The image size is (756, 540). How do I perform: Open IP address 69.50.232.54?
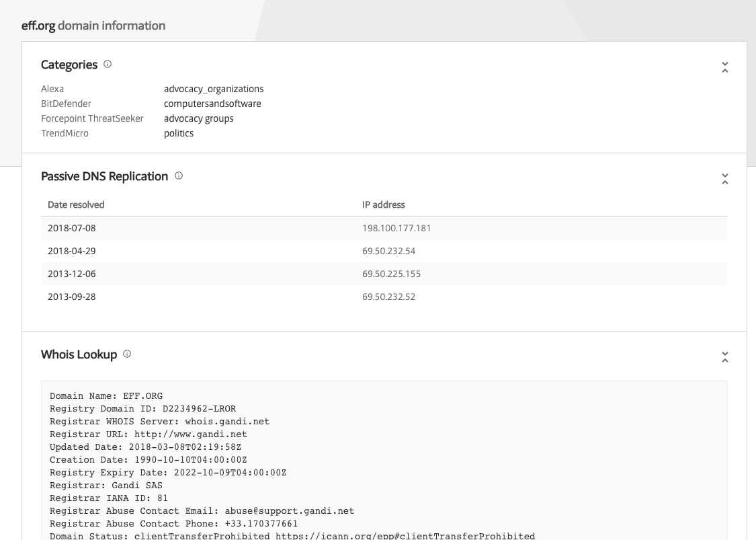point(388,251)
